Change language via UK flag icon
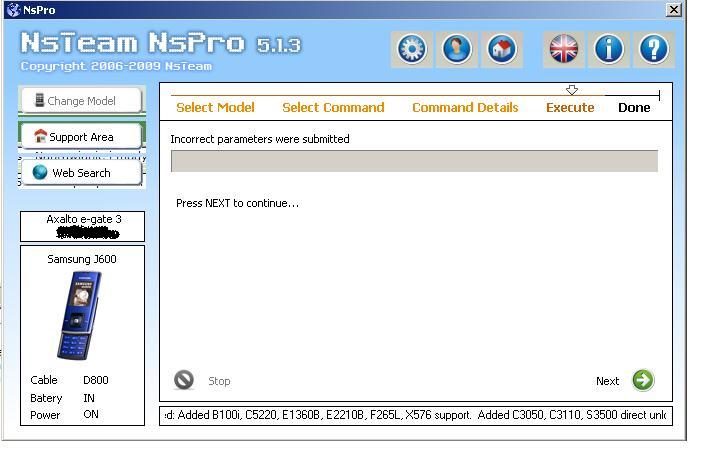Screen dimensions: 720x450 (x=563, y=49)
